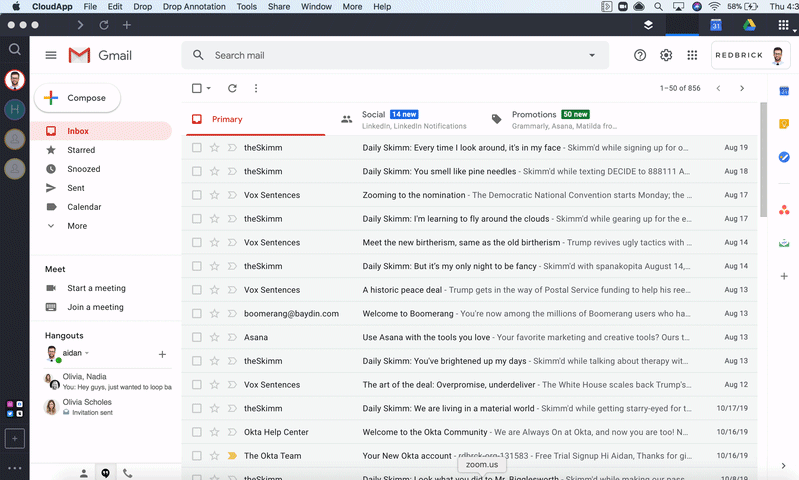Switch to the Primary tab
Viewport: 799px width, 480px height.
[256, 119]
